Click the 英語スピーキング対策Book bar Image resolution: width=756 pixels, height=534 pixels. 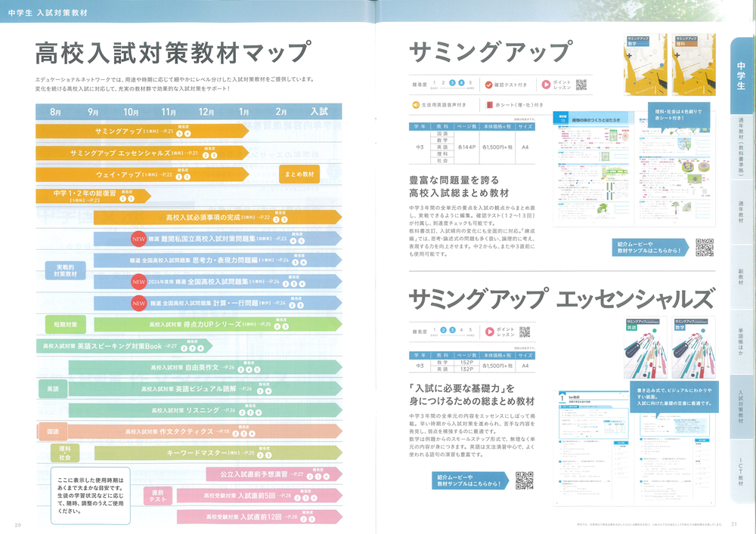click(x=125, y=346)
